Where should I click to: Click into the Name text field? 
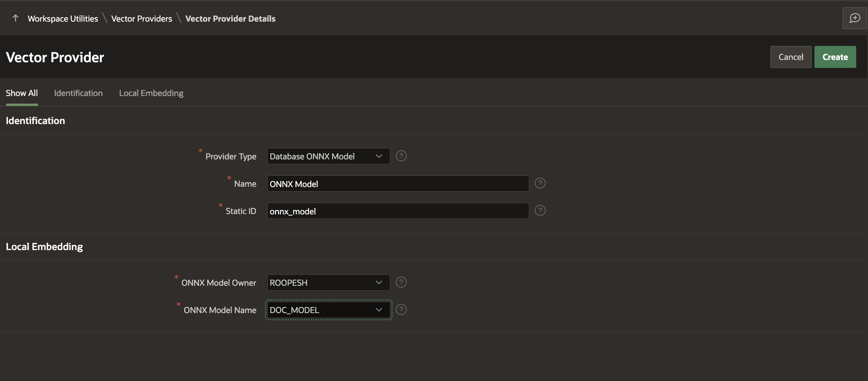[x=398, y=184]
